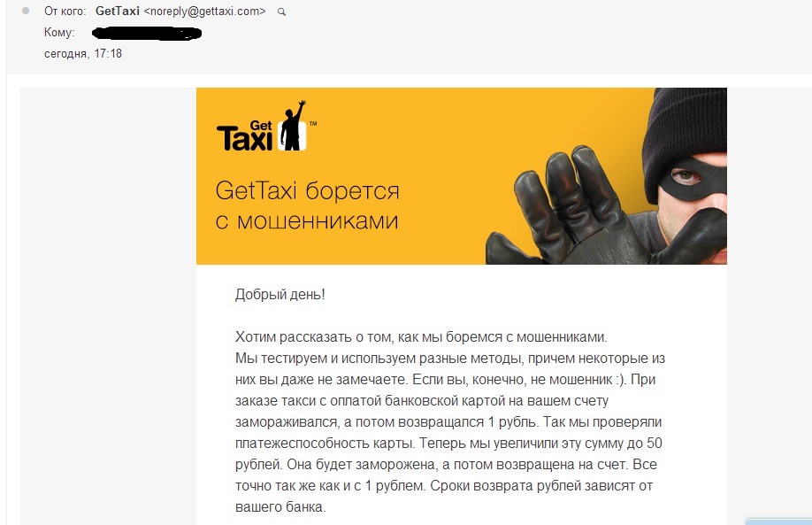Click the smiley :) in the message text

pos(621,380)
